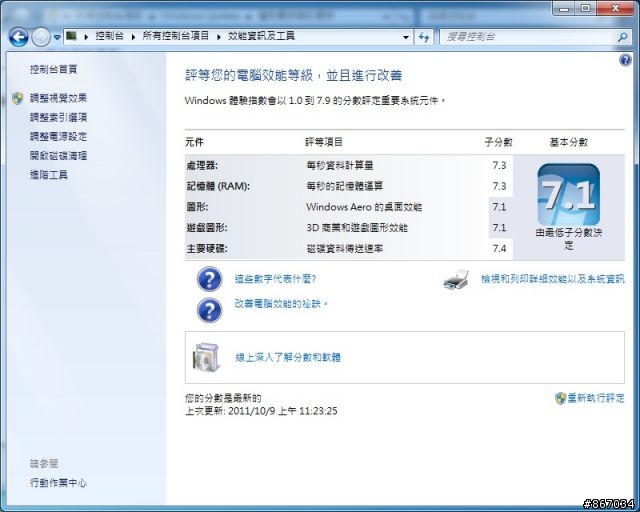The height and width of the screenshot is (512, 640).
Task: Select the 記憶體 (RAM) row label
Action: click(218, 186)
